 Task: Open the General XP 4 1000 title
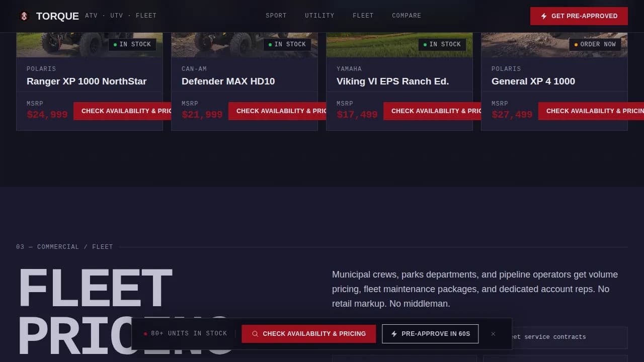coord(533,81)
